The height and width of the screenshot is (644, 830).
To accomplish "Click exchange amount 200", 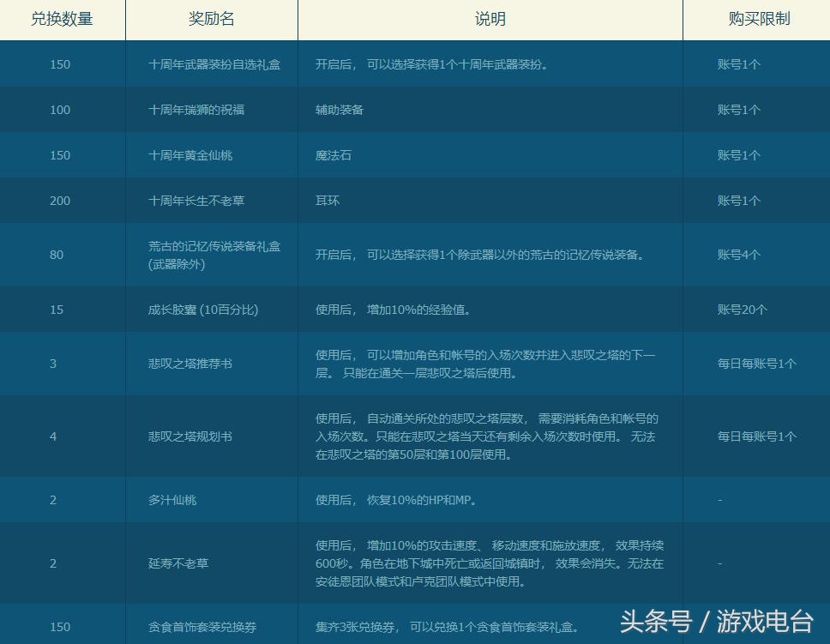I will (60, 202).
